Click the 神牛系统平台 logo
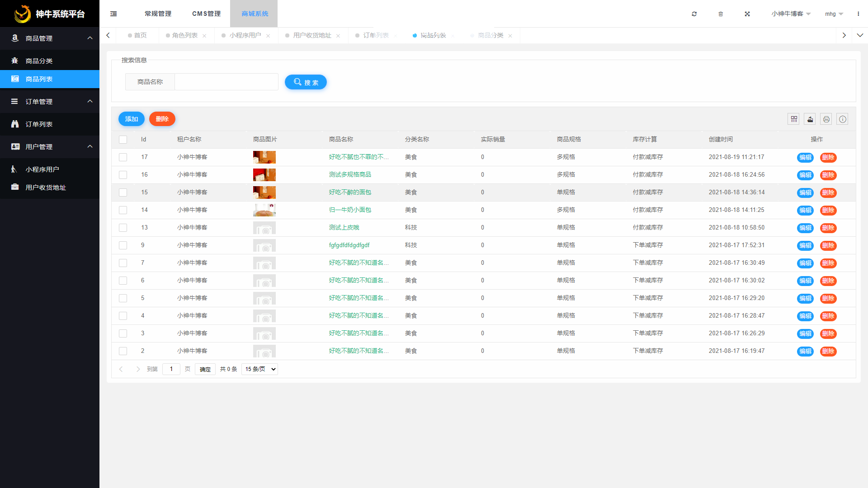868x488 pixels. click(x=50, y=14)
